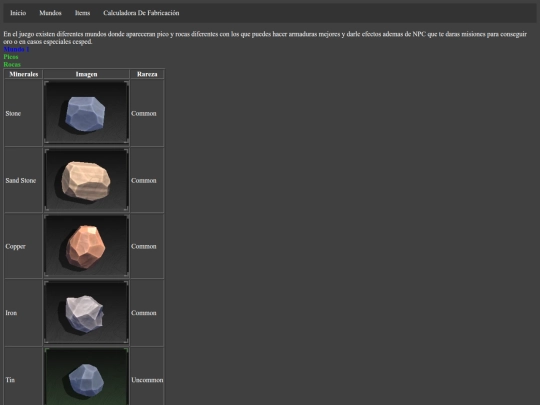Open the Inicio navigation link
The height and width of the screenshot is (405, 540).
coord(18,13)
